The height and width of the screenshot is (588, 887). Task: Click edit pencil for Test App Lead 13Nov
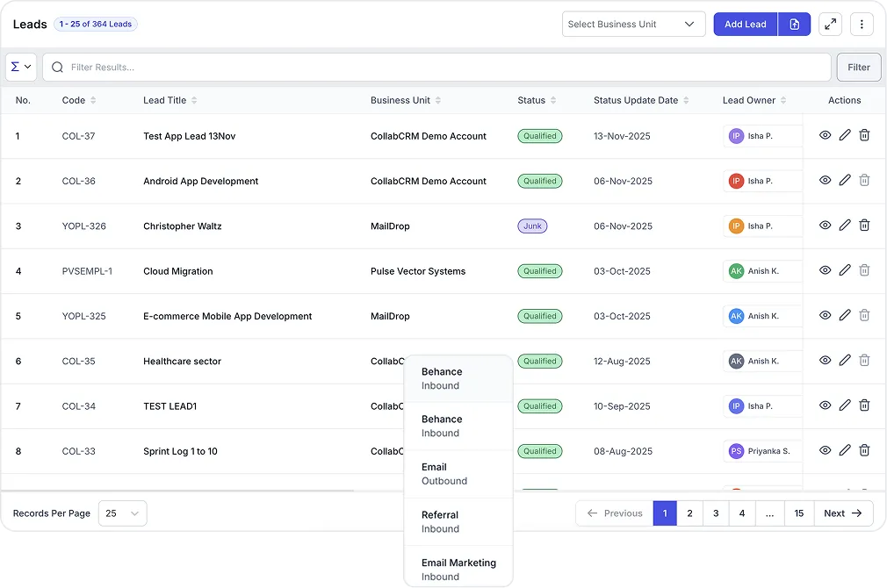(x=845, y=135)
